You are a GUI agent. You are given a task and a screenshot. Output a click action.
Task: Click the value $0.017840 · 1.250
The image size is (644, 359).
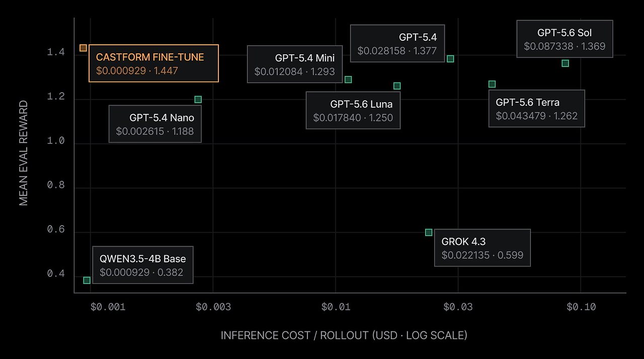click(x=353, y=118)
